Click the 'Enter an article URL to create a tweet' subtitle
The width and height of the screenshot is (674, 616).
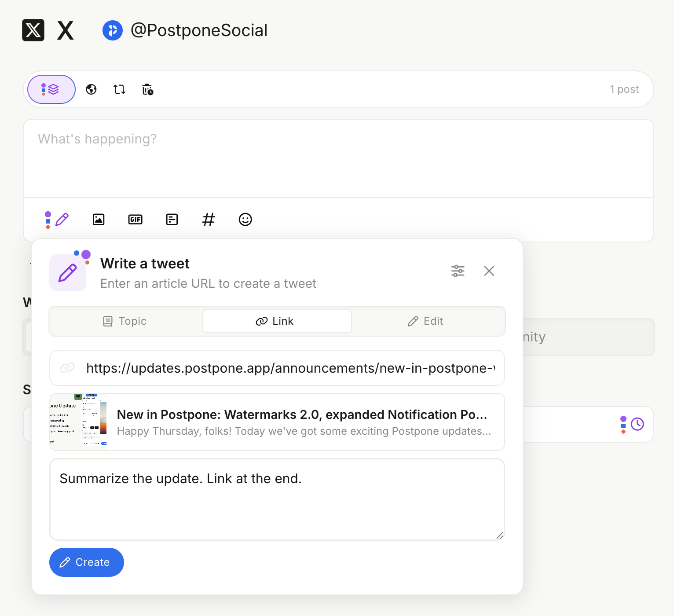coord(208,284)
